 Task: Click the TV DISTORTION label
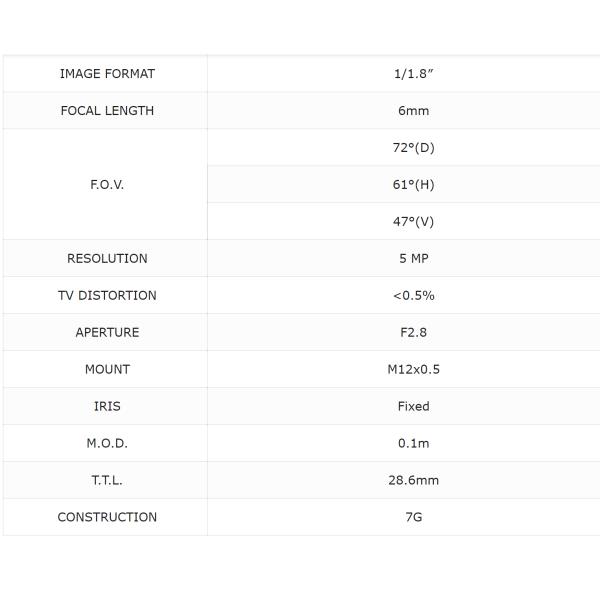(107, 296)
